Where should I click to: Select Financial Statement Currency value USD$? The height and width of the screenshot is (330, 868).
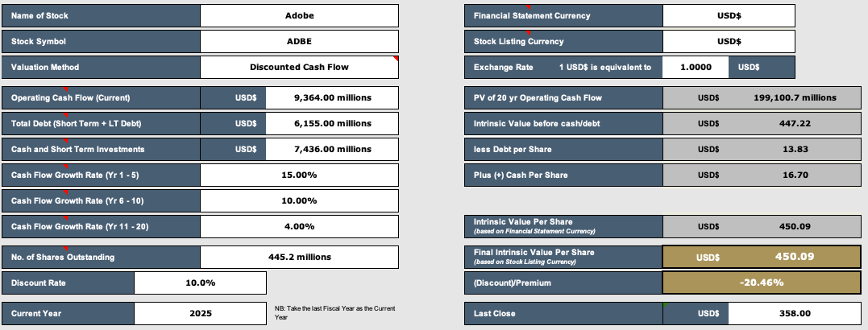[729, 15]
